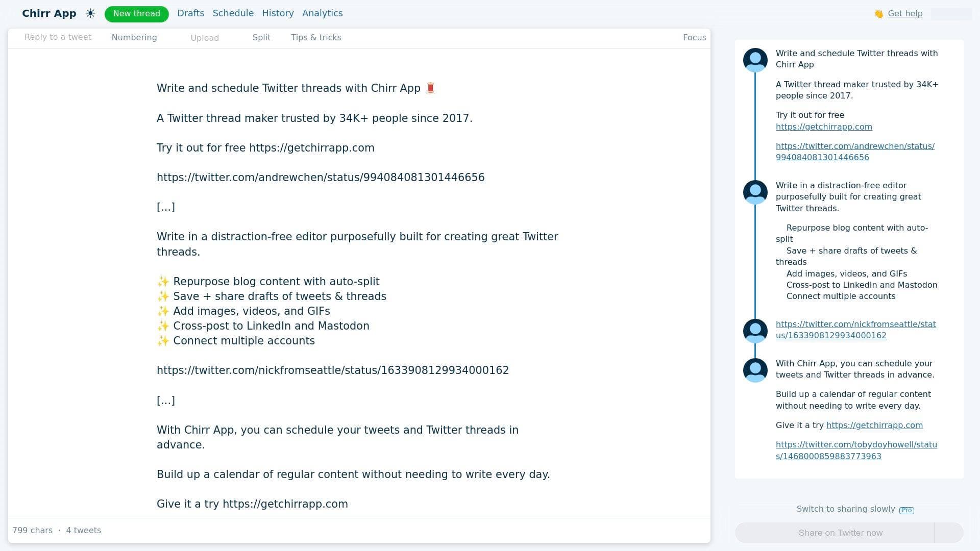Click the second tweet's avatar in the preview
This screenshot has height=551, width=980.
tap(755, 192)
